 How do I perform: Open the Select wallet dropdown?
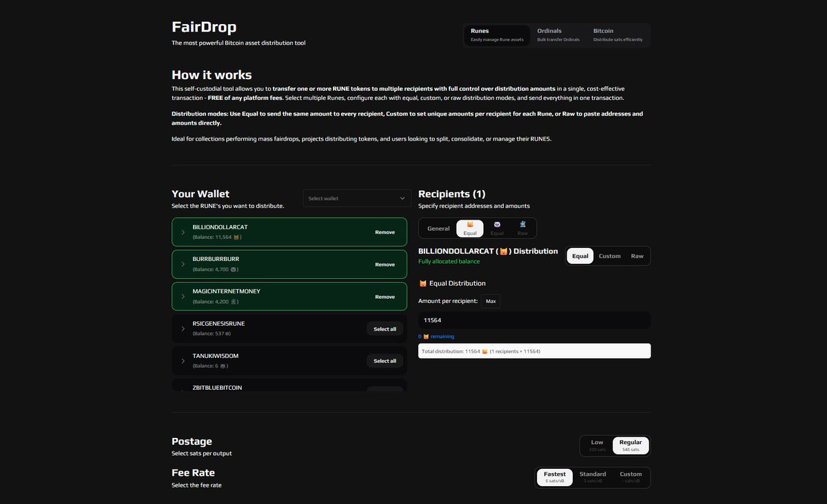[x=357, y=198]
